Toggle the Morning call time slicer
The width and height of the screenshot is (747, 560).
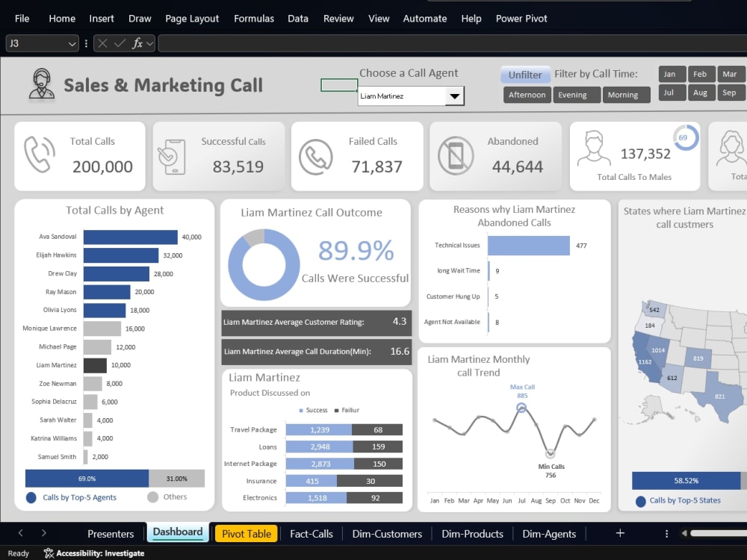coord(627,95)
